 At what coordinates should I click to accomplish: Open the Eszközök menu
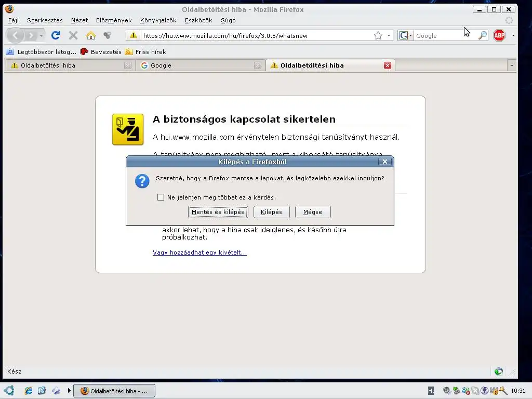click(198, 20)
